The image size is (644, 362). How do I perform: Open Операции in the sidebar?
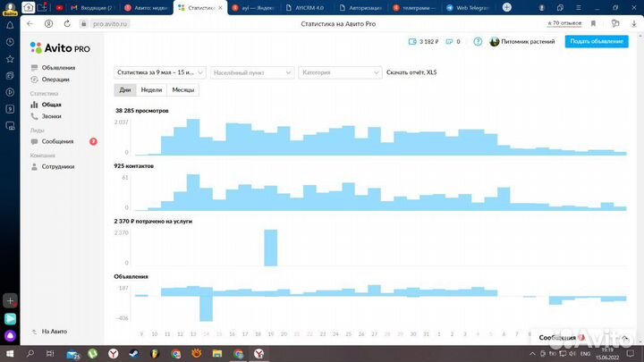click(x=55, y=79)
